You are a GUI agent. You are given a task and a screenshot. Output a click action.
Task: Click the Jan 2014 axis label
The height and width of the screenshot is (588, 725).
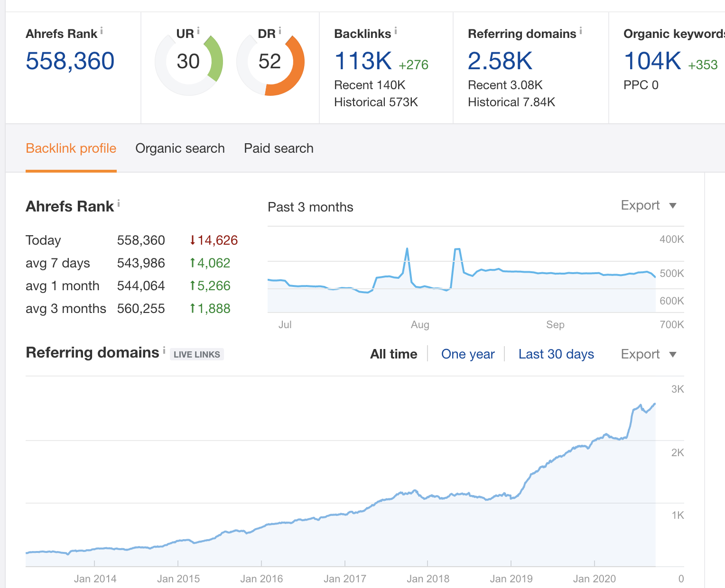(95, 579)
